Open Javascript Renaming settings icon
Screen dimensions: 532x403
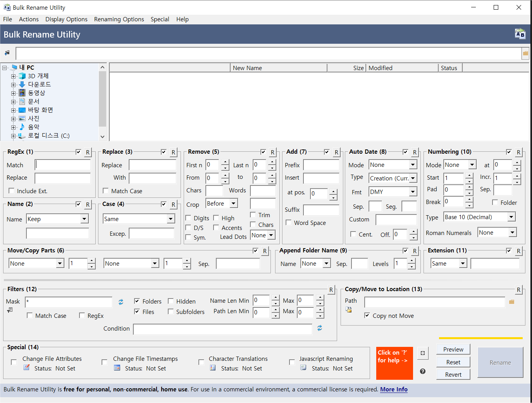pos(303,368)
